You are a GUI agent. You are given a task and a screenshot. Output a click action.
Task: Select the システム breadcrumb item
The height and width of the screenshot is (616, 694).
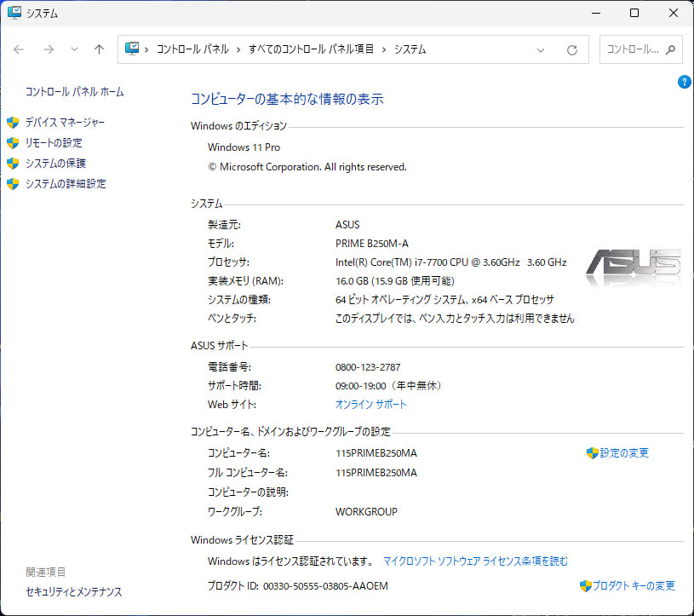tap(410, 49)
